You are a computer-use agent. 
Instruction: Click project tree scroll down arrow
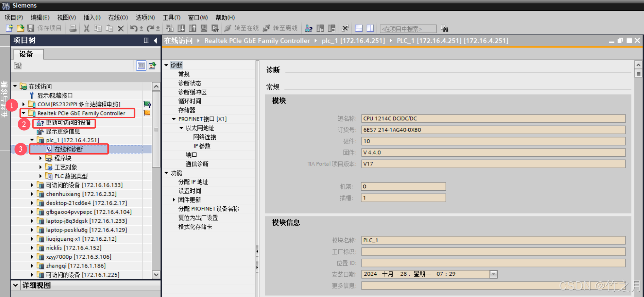click(156, 275)
